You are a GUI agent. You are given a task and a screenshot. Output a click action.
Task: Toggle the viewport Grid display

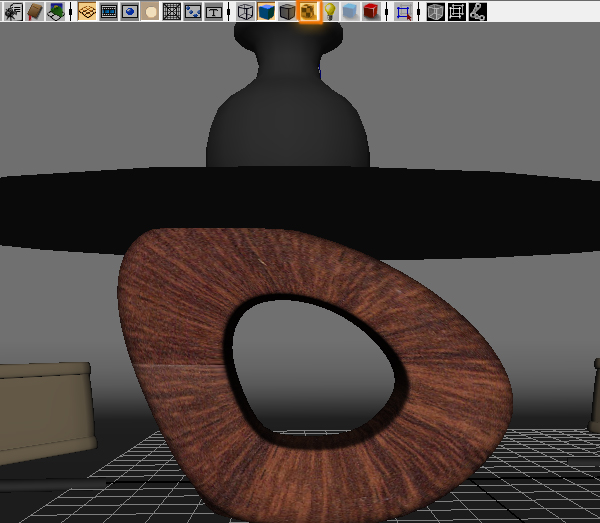[x=87, y=11]
